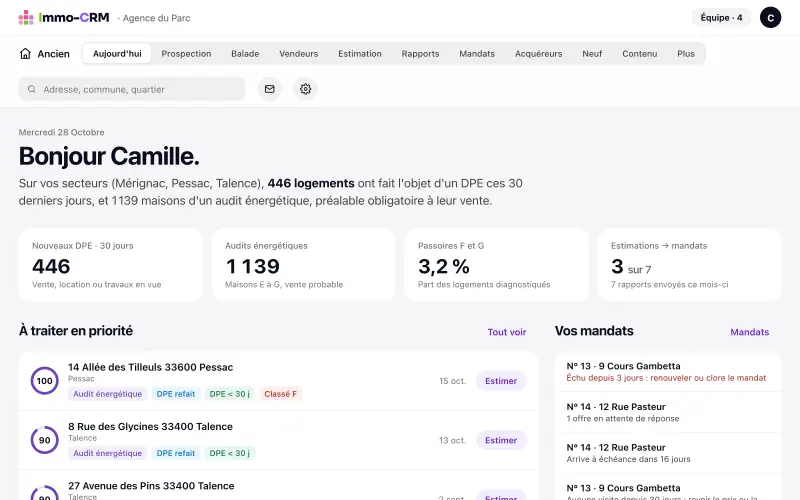800x500 pixels.
Task: Click the 15 oct. date
Action: [453, 381]
